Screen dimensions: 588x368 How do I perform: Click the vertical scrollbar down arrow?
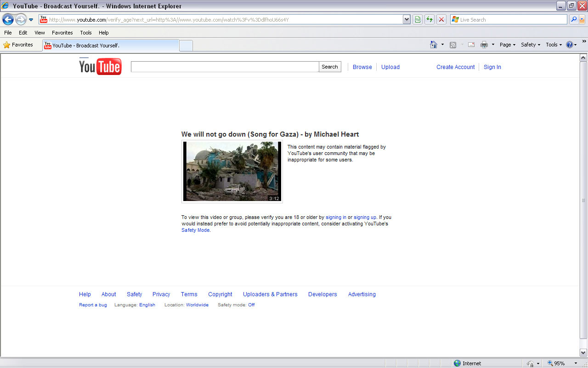pos(583,353)
